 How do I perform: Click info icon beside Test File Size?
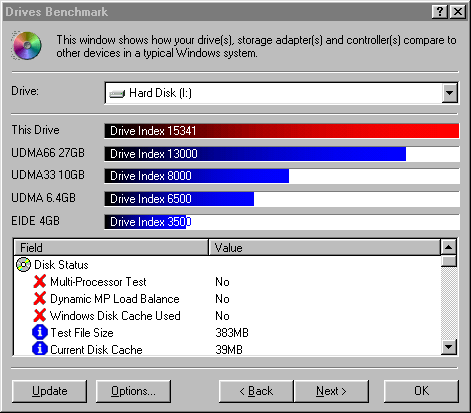pos(40,332)
